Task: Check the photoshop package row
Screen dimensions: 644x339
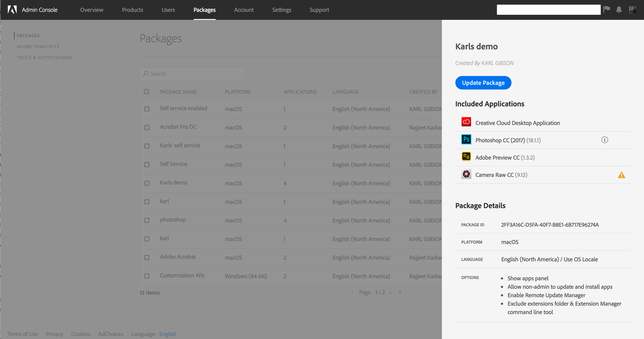Action: 147,221
